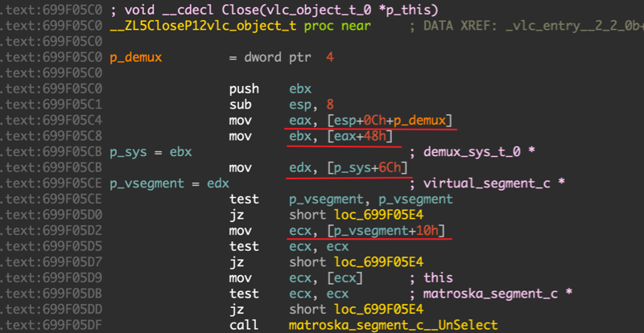Open the matroska_segment_c__UnSelect call target
This screenshot has height=333, width=644.
pos(393,326)
